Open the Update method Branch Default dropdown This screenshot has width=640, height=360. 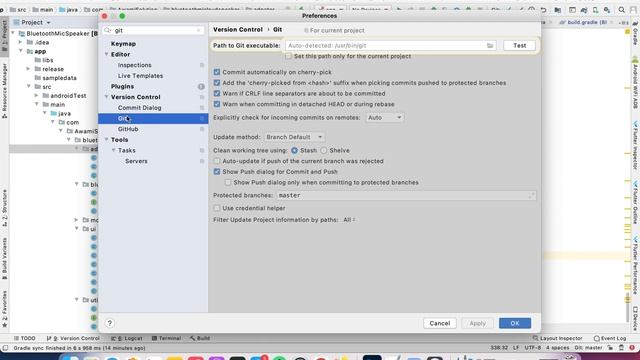coord(294,137)
